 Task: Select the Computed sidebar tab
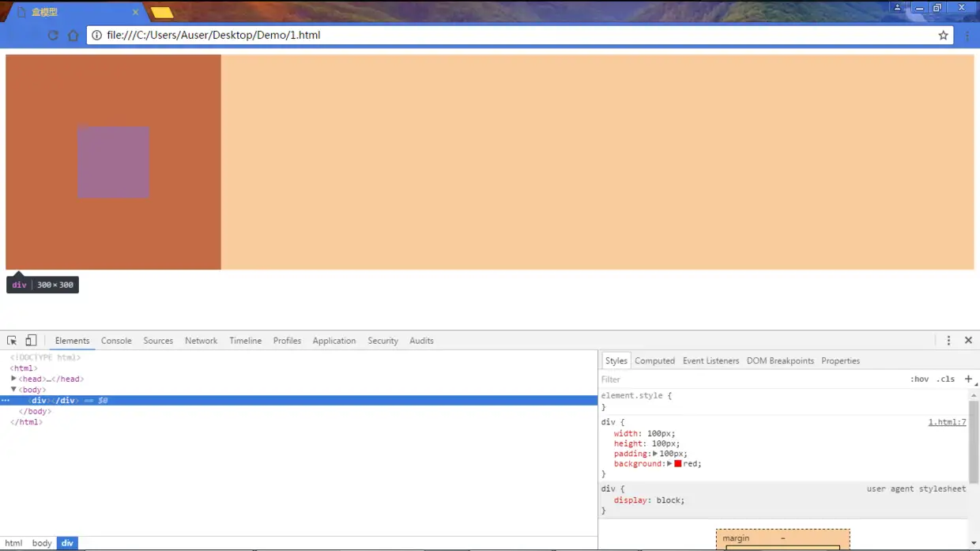[654, 360]
